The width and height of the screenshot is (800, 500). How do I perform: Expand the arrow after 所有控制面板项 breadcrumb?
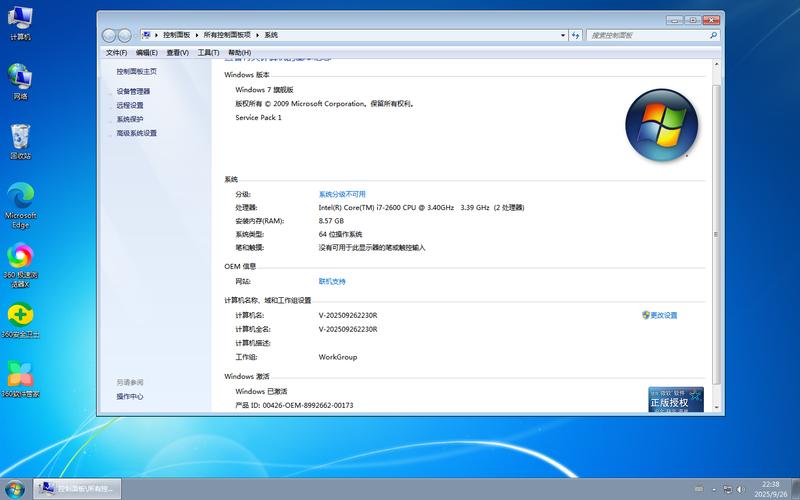tap(258, 35)
